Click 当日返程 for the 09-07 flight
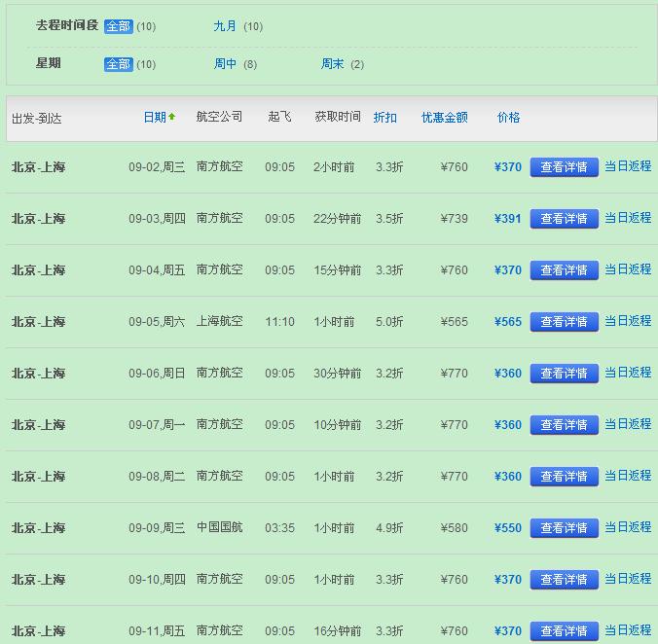This screenshot has height=644, width=658. (x=628, y=424)
